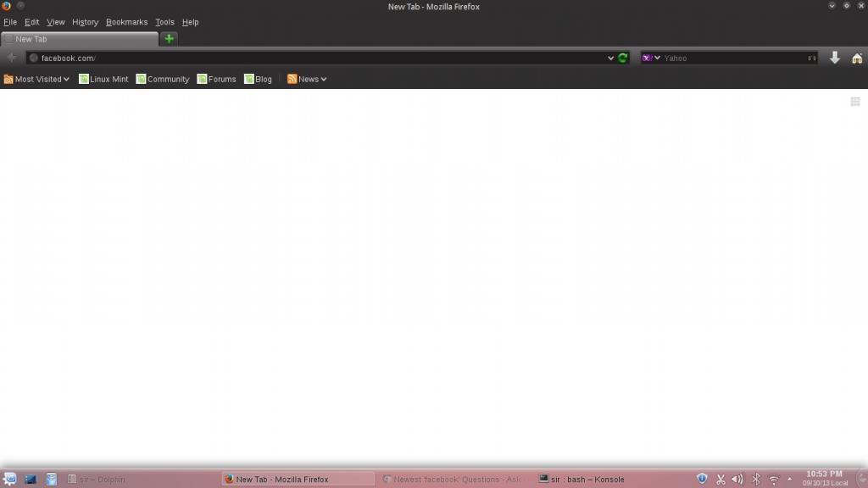Image resolution: width=868 pixels, height=488 pixels.
Task: Click the show desktop taskbar icon
Action: click(31, 480)
